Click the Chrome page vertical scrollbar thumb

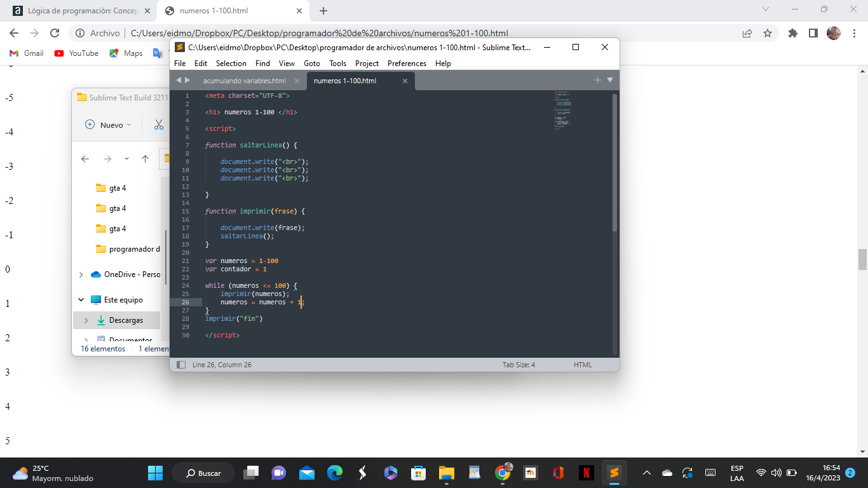tap(862, 260)
